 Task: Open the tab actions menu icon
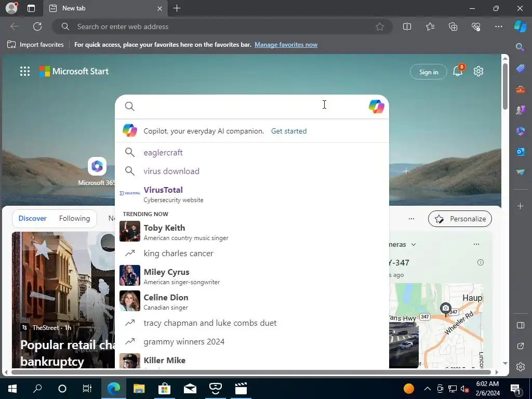[x=31, y=8]
